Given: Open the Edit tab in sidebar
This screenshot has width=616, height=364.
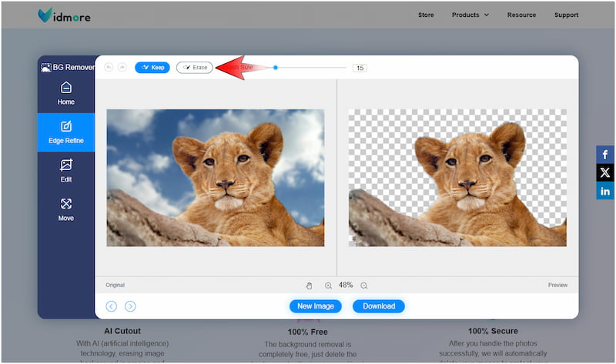Looking at the screenshot, I should (x=66, y=170).
